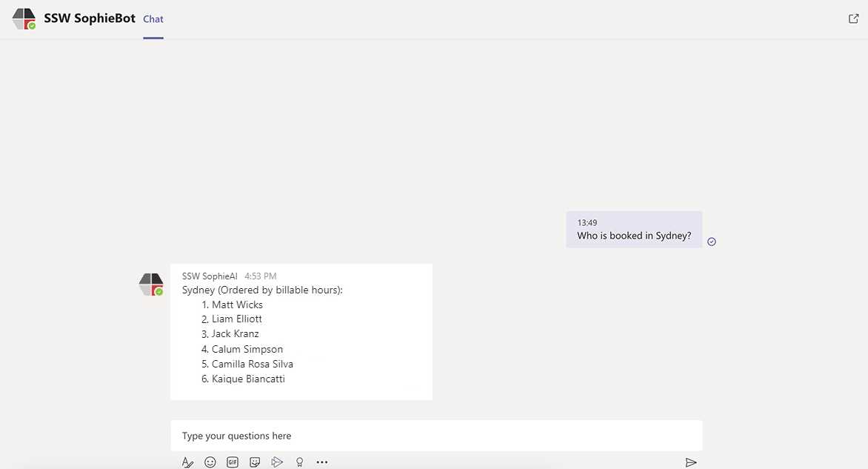Click the 'Type your questions here' box

[x=435, y=436]
